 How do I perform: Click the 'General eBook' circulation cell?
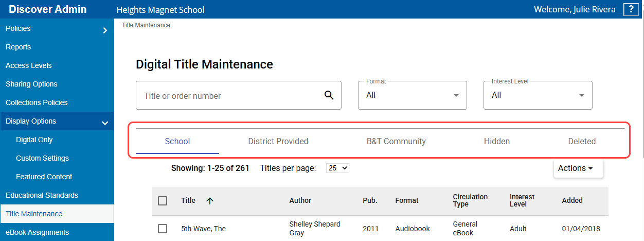coord(465,229)
